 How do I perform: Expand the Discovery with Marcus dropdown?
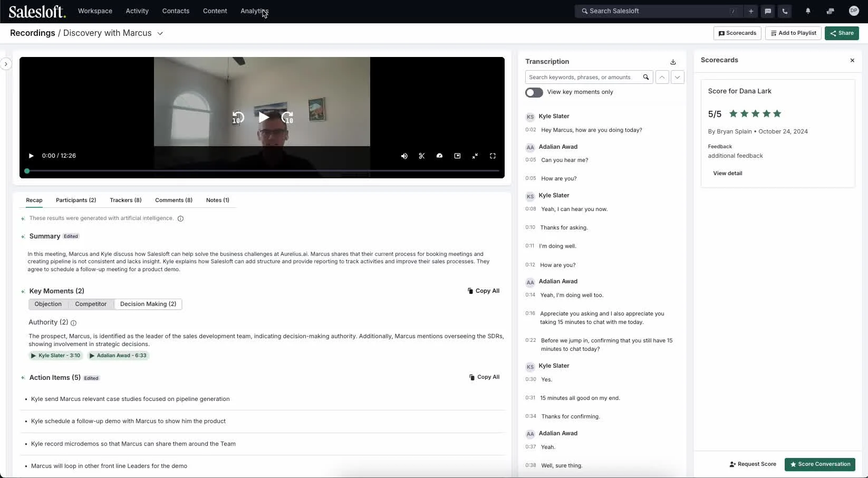coord(160,33)
